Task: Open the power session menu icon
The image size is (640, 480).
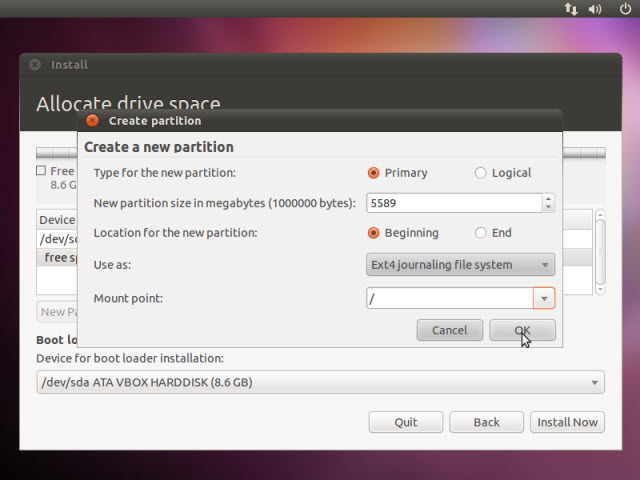Action: click(625, 8)
